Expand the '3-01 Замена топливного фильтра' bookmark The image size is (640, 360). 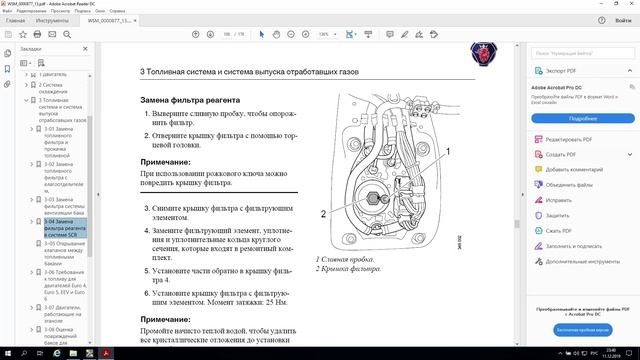pos(32,129)
